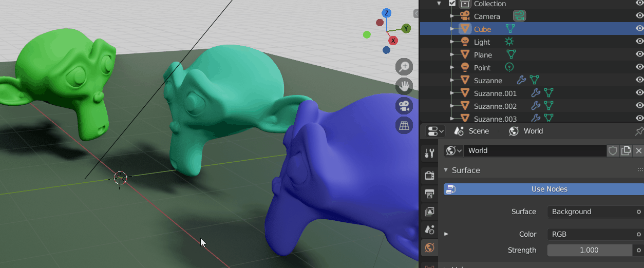Expand the Plane outliner row
The width and height of the screenshot is (644, 268).
(x=452, y=54)
